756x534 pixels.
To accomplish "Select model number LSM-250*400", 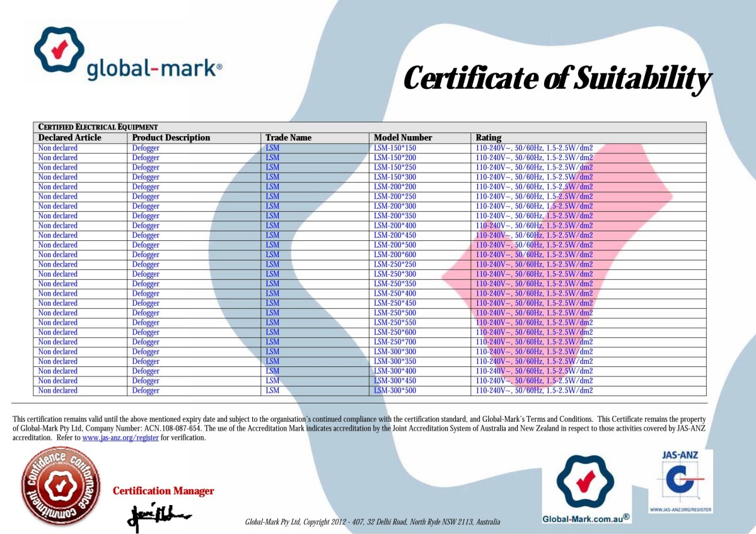I will (395, 293).
